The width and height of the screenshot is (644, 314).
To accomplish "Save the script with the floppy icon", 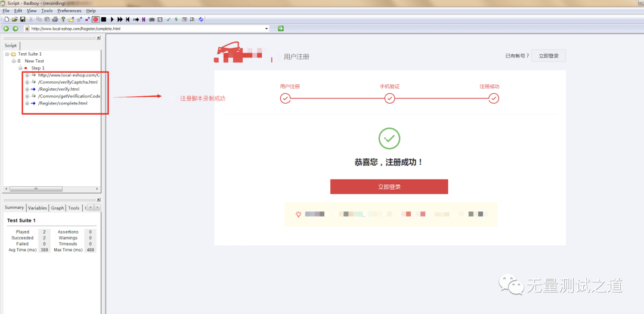I will pyautogui.click(x=23, y=19).
